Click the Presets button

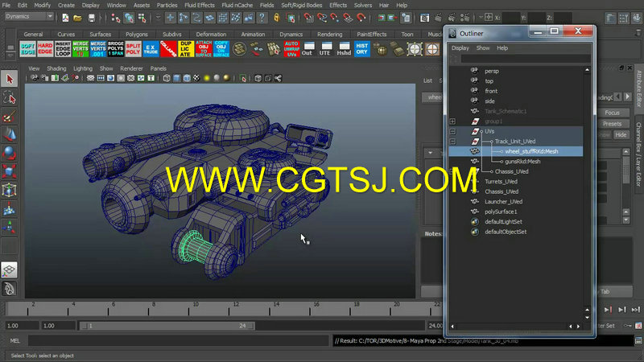click(612, 124)
